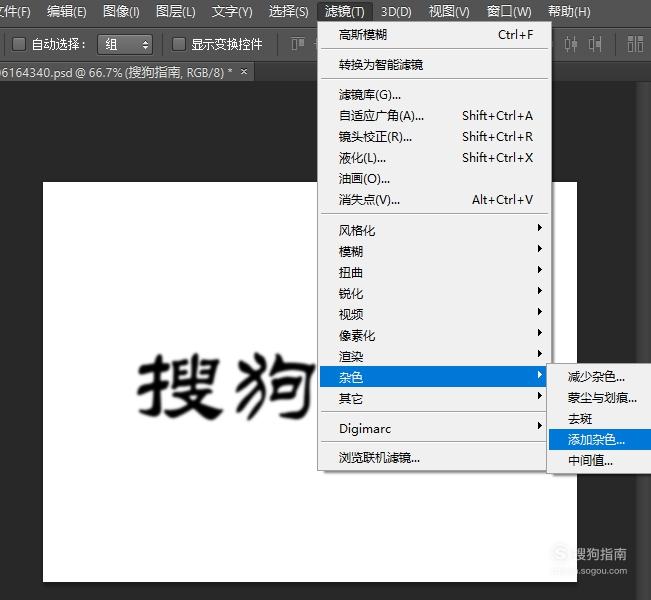Select the 搜狗指南 psd document tab
Image resolution: width=651 pixels, height=600 pixels.
point(125,72)
